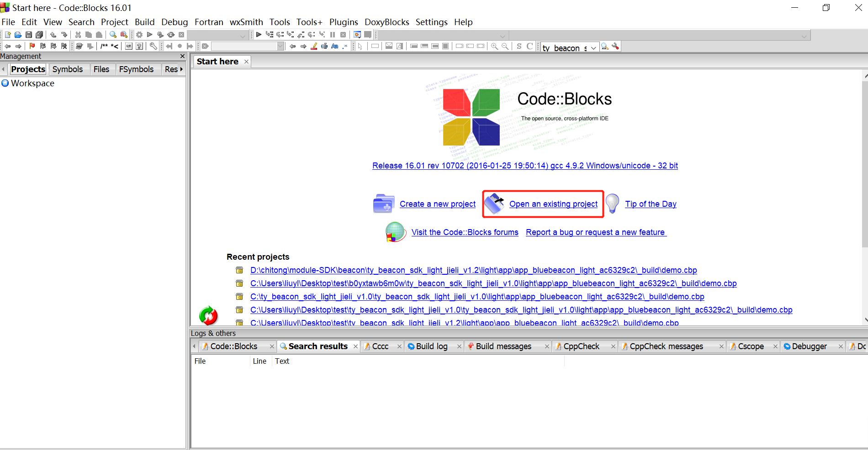
Task: Click the DoxyBlocks wrench preferences icon
Action: tap(153, 46)
